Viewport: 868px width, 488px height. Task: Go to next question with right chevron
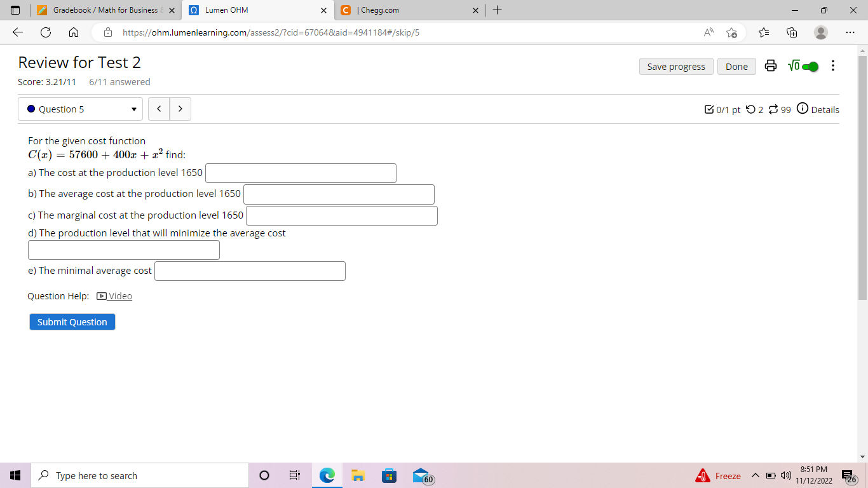pyautogui.click(x=180, y=109)
